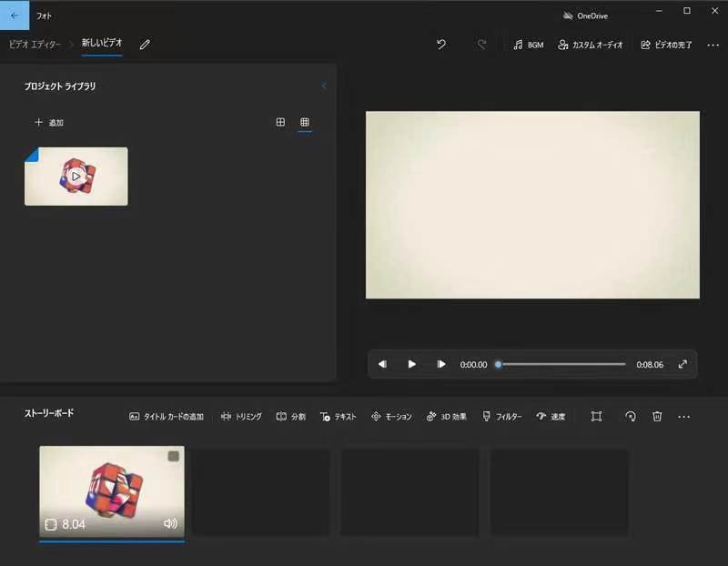Screen dimensions: 728x566
Task: Switch library to large thumbnail view
Action: click(x=280, y=122)
